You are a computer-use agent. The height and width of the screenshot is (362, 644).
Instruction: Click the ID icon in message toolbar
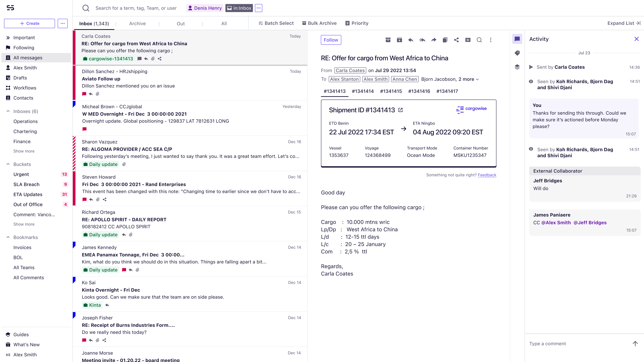point(468,40)
